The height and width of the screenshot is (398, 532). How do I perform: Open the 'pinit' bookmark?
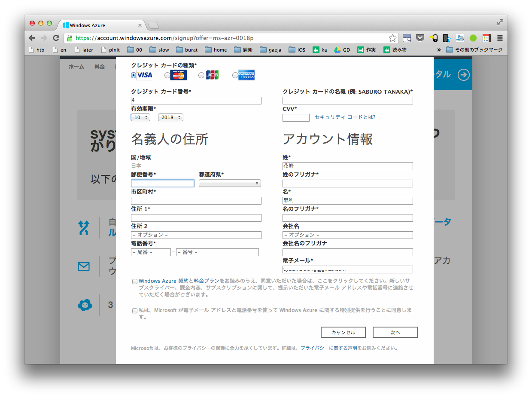tap(111, 50)
